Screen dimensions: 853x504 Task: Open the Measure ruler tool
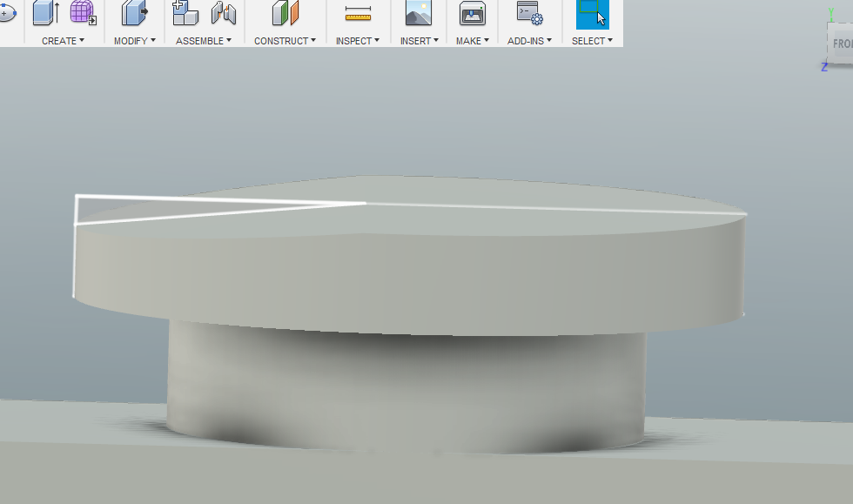(x=358, y=13)
